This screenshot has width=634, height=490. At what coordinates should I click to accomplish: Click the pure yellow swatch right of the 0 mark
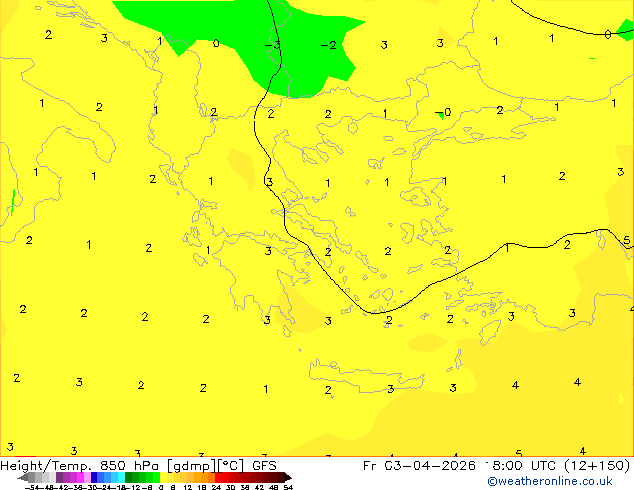pyautogui.click(x=163, y=477)
